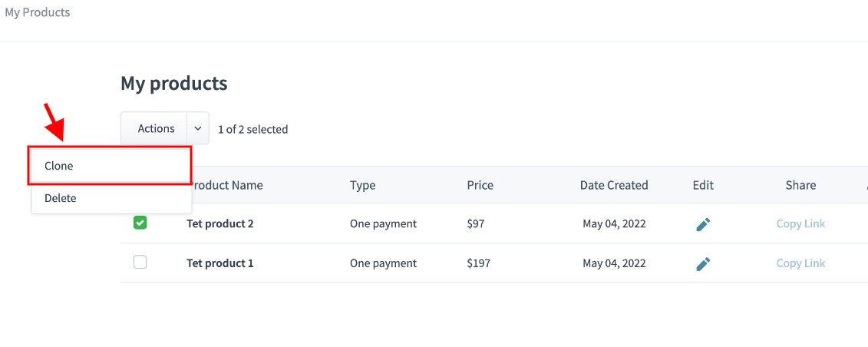The width and height of the screenshot is (868, 347).
Task: Click the edit pencil for Tet product 1
Action: 703,263
